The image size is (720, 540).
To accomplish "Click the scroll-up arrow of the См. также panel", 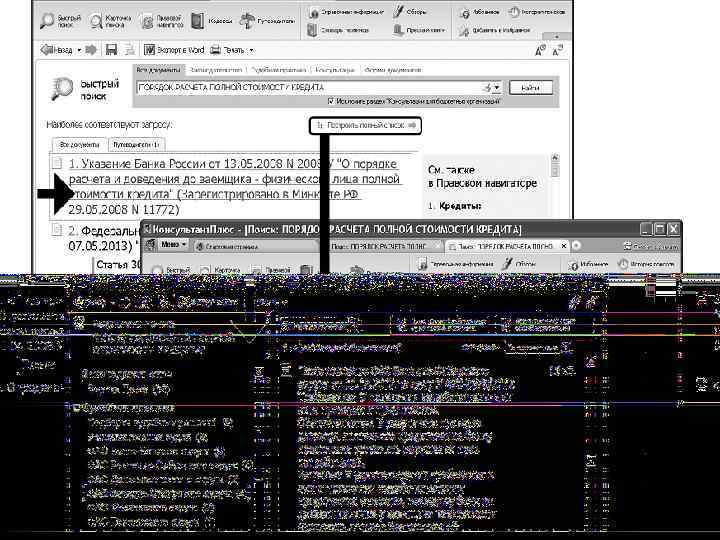I will (555, 158).
